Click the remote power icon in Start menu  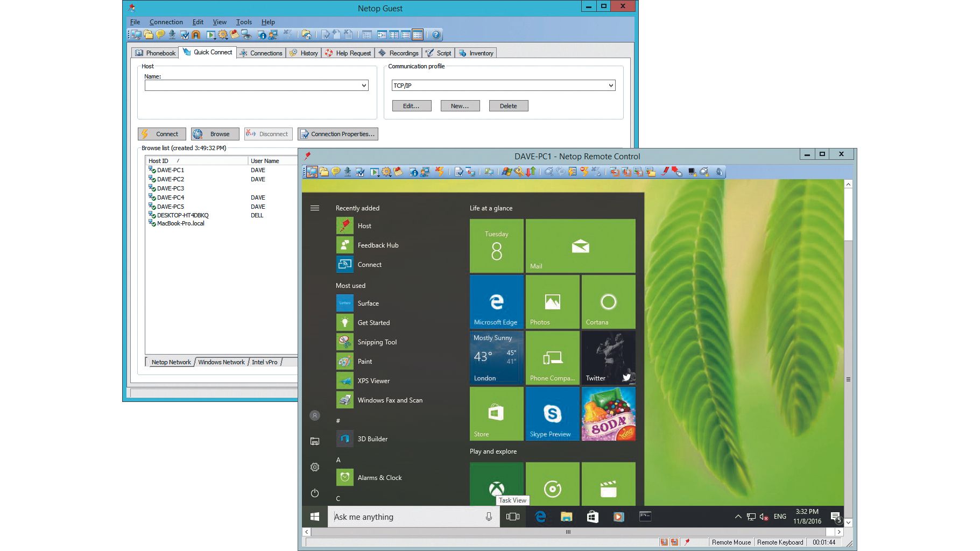(315, 493)
